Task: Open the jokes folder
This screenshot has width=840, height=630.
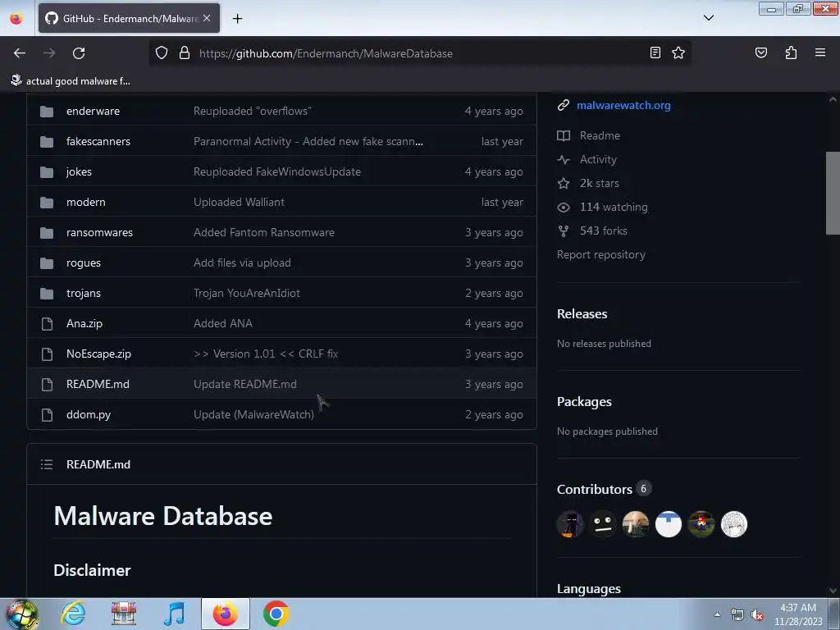Action: point(79,172)
